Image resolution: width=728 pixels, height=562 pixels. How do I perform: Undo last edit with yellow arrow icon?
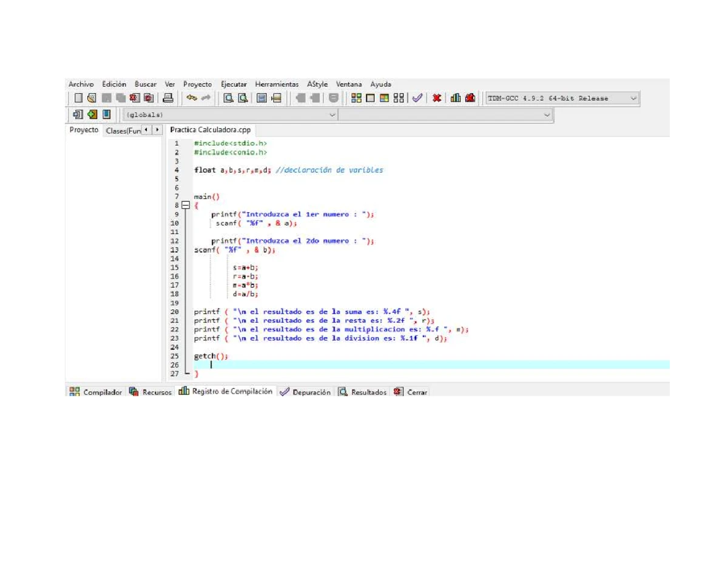coord(192,98)
